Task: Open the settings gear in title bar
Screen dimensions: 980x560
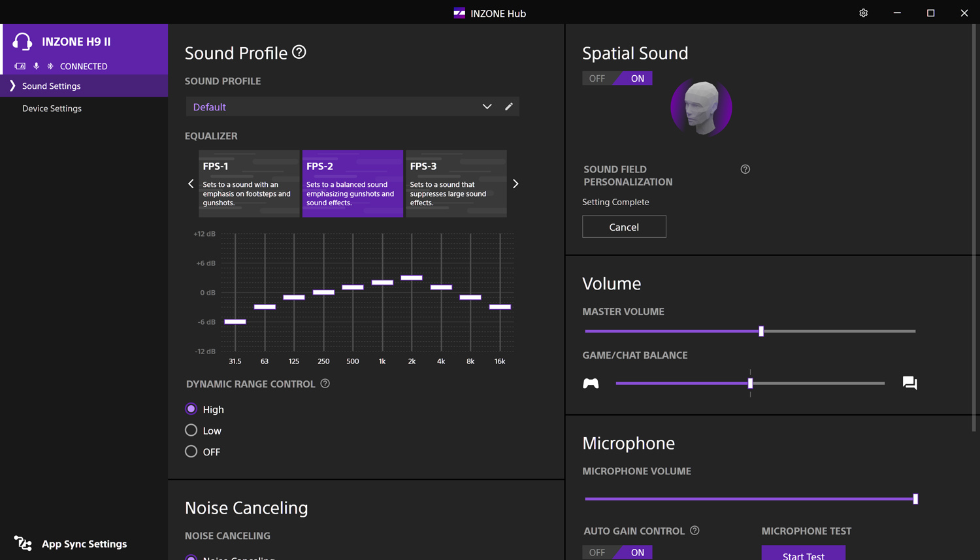Action: pos(863,13)
